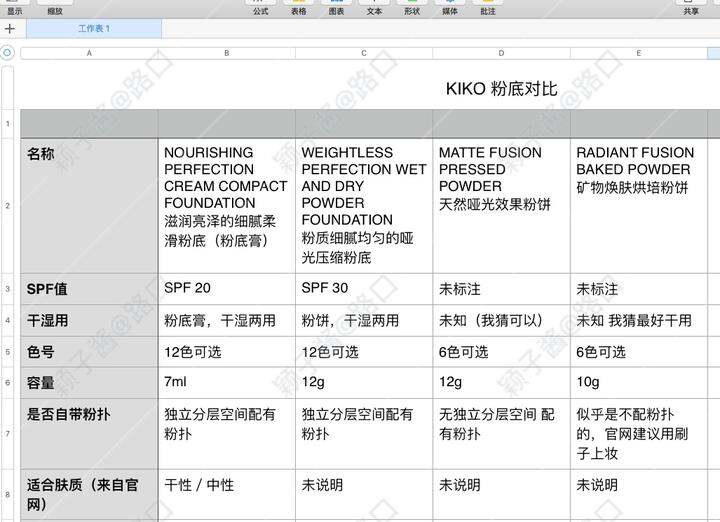Select the 是否自带粉扑 label cell

click(x=90, y=433)
